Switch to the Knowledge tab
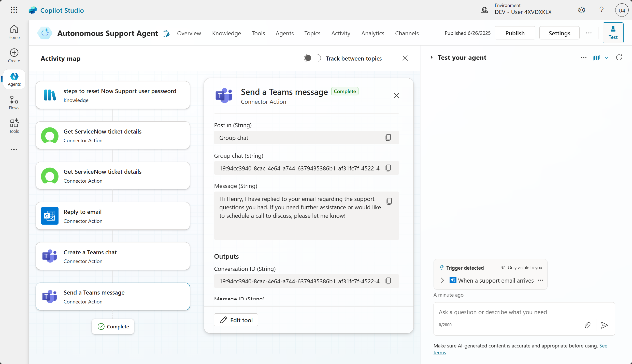This screenshot has height=364, width=632. [226, 33]
